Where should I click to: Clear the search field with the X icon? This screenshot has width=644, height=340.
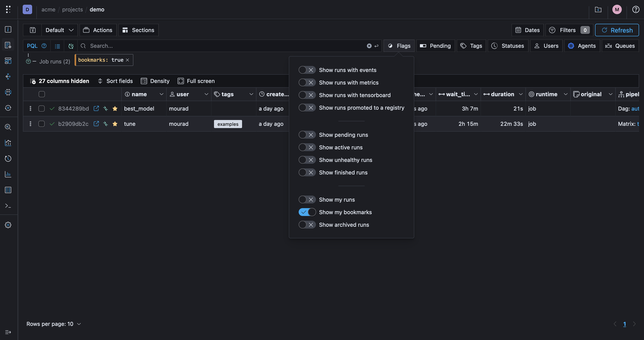(x=369, y=46)
